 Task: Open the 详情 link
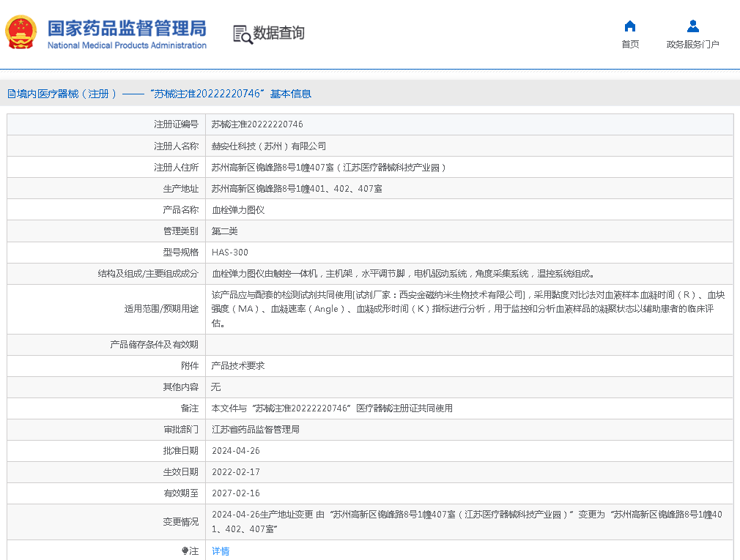221,551
